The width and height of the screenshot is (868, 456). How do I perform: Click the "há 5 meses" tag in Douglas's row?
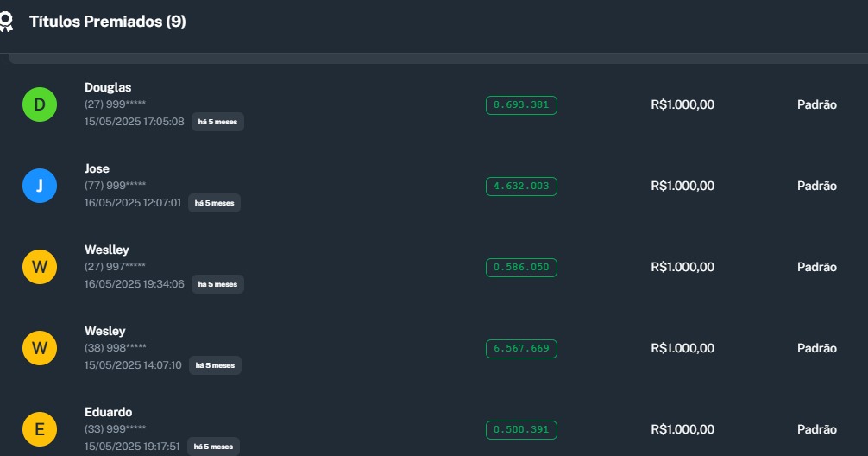(x=217, y=122)
